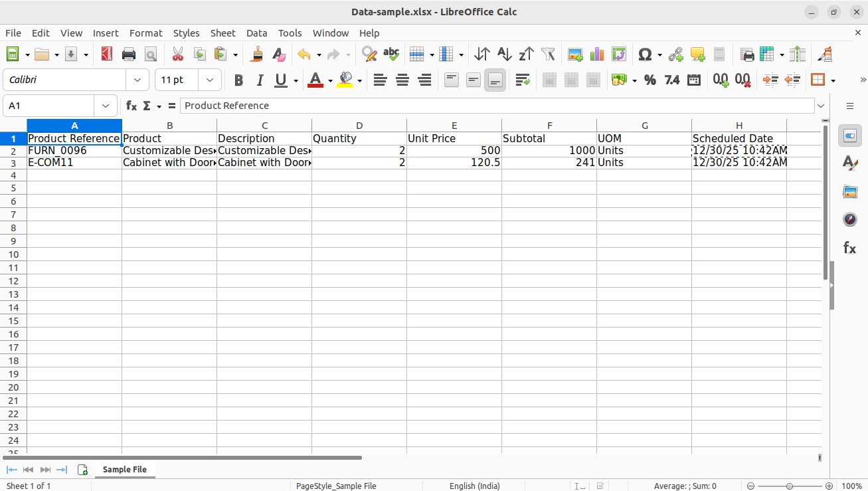Toggle Underline formatting
This screenshot has width=868, height=491.
tap(281, 80)
